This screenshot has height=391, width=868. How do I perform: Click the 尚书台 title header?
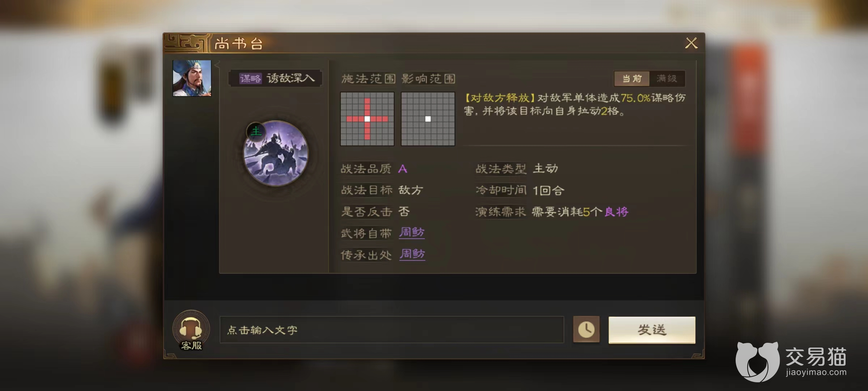point(239,44)
